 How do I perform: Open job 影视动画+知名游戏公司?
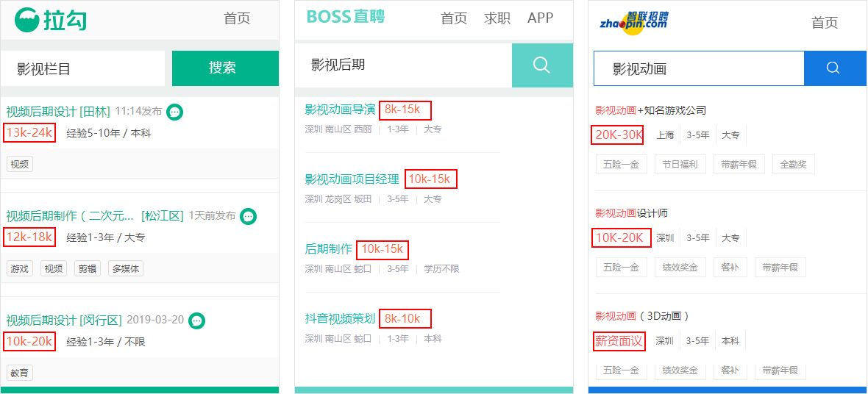(651, 110)
